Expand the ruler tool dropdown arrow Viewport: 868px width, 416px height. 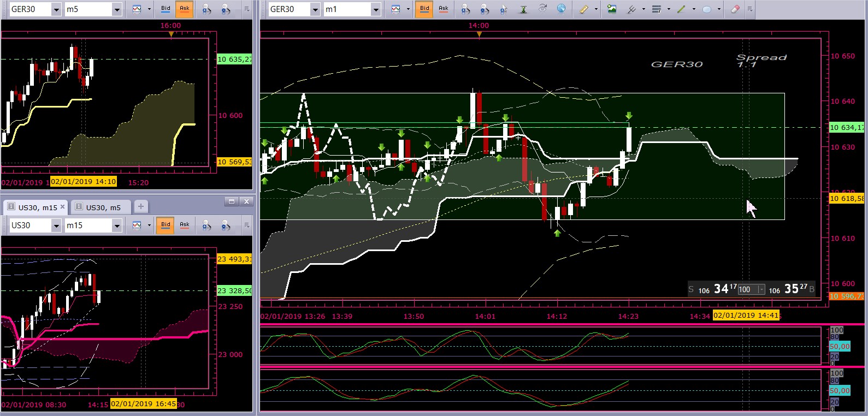595,9
